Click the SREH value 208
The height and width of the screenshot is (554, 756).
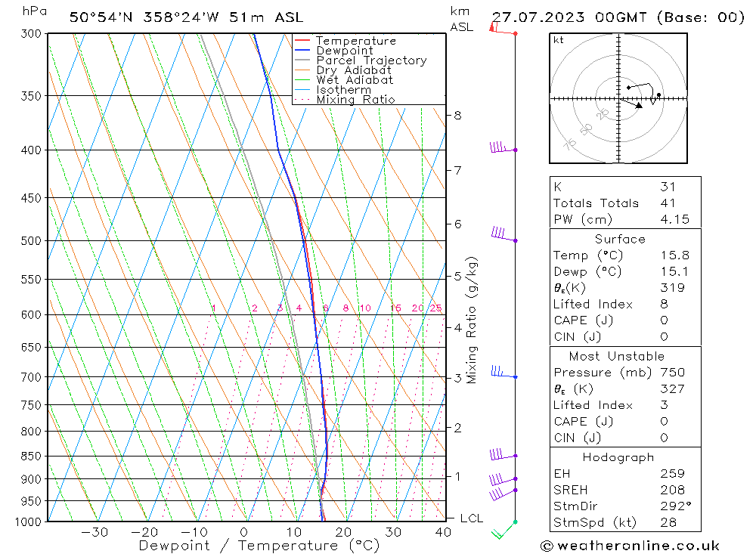pos(673,490)
